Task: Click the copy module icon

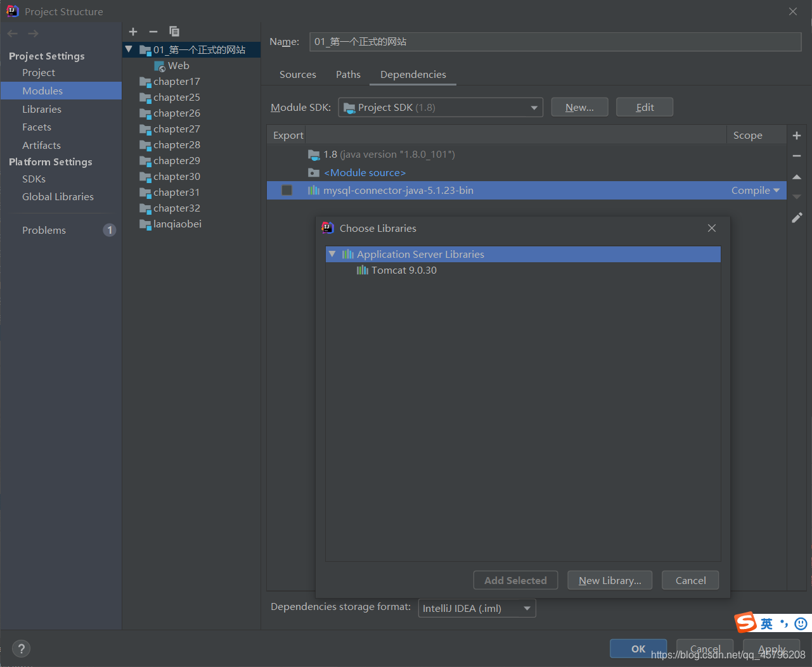Action: [174, 31]
